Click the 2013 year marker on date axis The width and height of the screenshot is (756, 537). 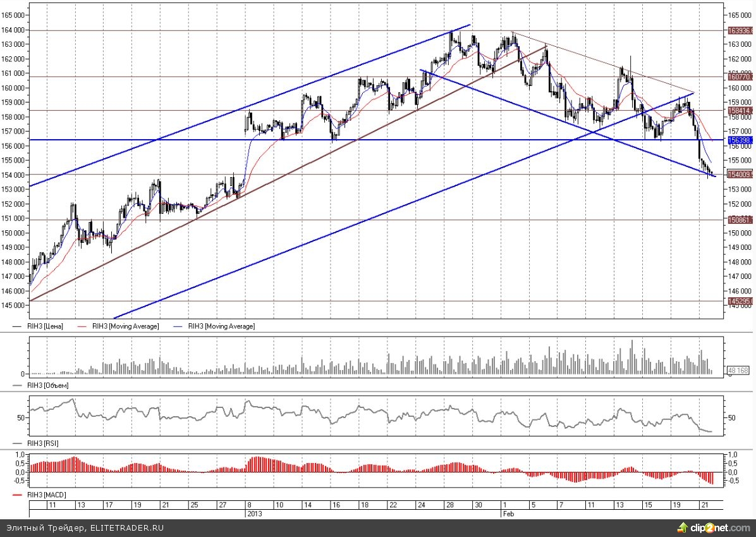pos(253,514)
